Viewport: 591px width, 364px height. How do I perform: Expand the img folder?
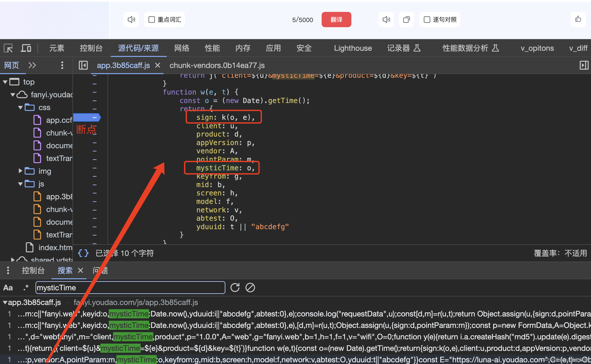click(x=20, y=171)
